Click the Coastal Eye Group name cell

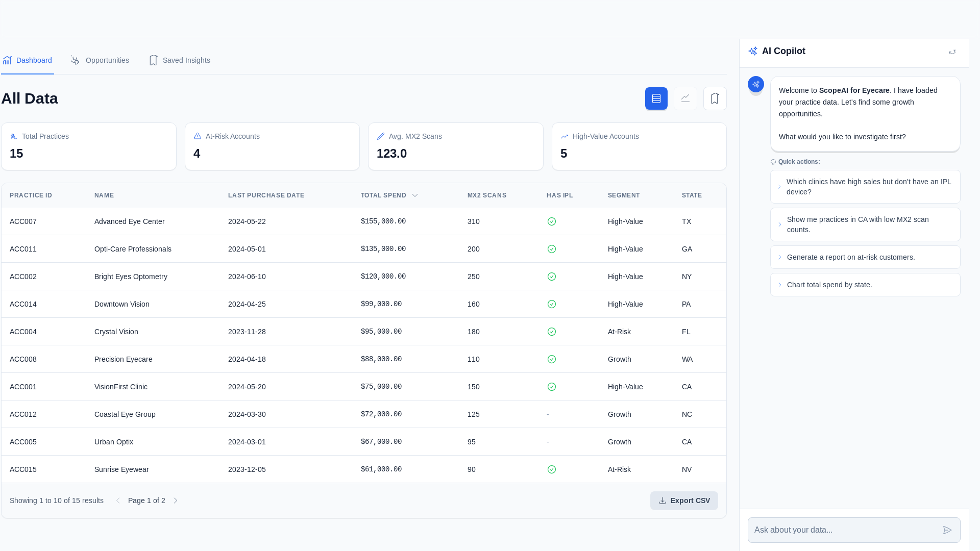pyautogui.click(x=125, y=414)
